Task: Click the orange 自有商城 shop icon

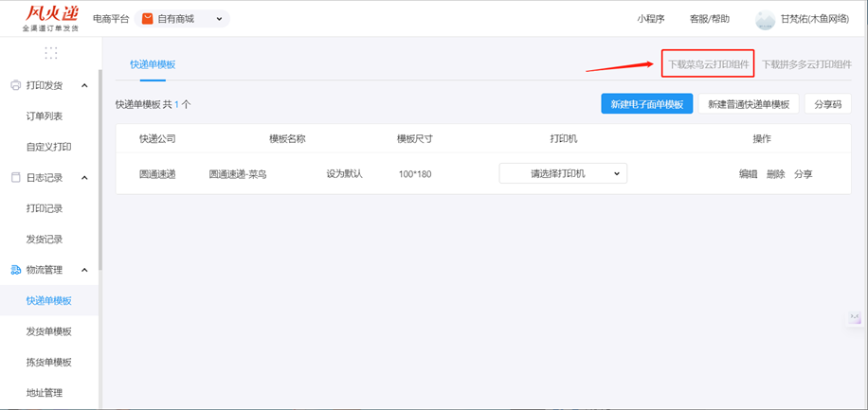Action: pyautogui.click(x=147, y=19)
